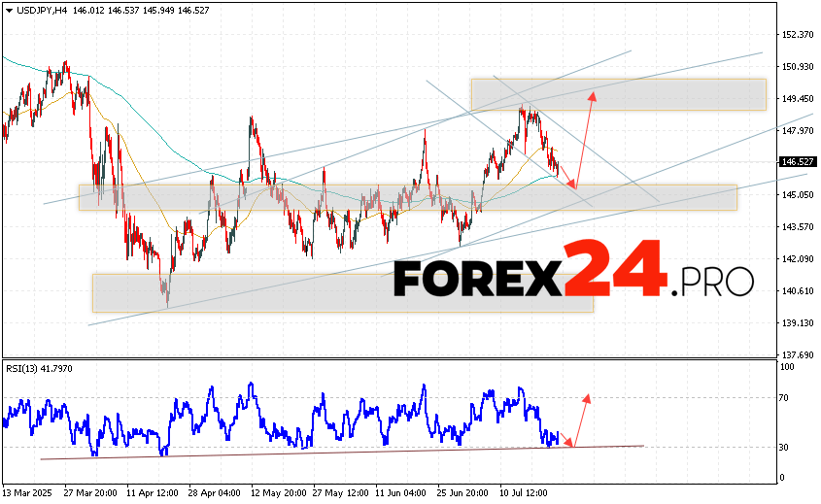Click the red upward arrow in price chart
This screenshot has width=821, height=504.
tap(583, 136)
